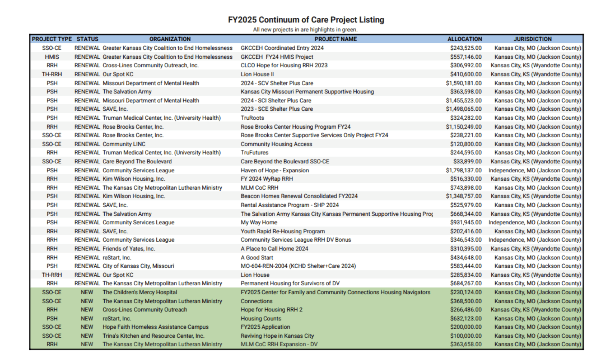Screen dimensions: 613x364
Task: Click the ORGANIZATION column header
Action: pos(170,39)
